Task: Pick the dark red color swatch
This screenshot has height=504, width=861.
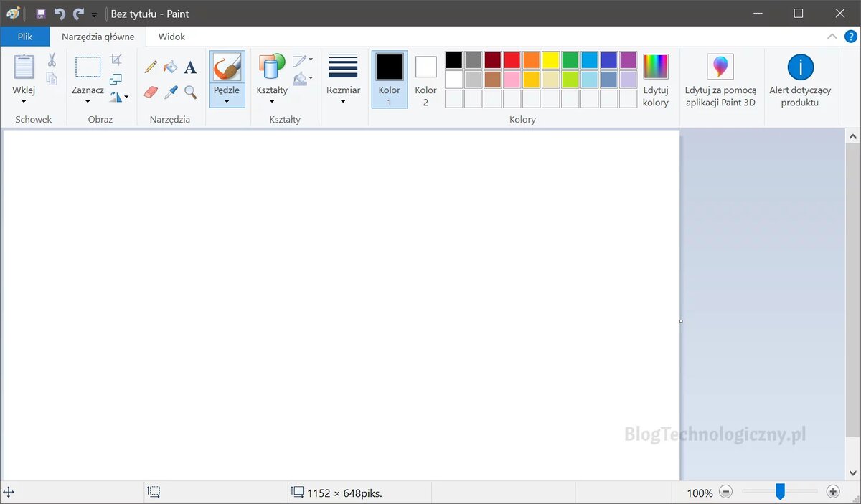Action: tap(493, 60)
